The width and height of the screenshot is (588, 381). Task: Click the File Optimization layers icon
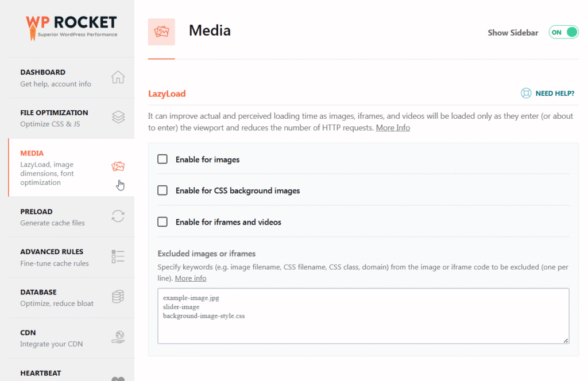(x=118, y=118)
